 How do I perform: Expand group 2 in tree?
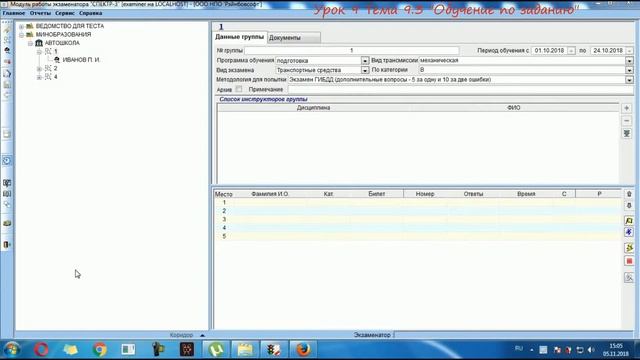tap(39, 69)
